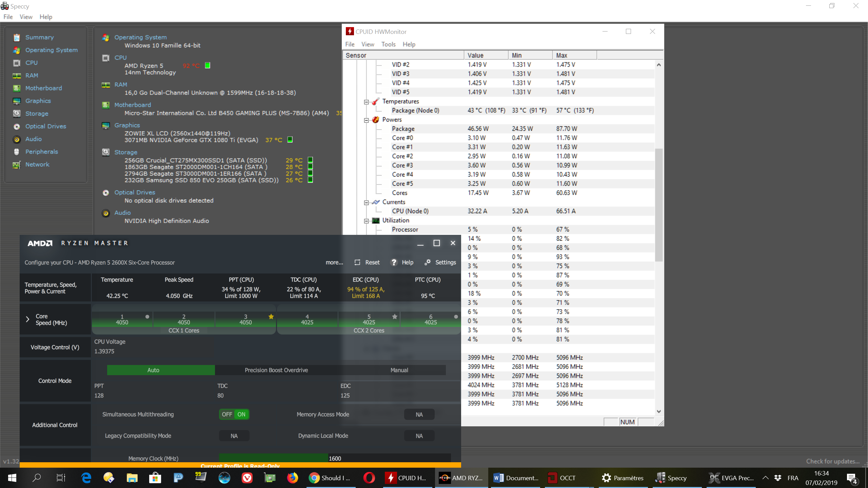
Task: Open Microsoft Store from taskbar
Action: (155, 478)
